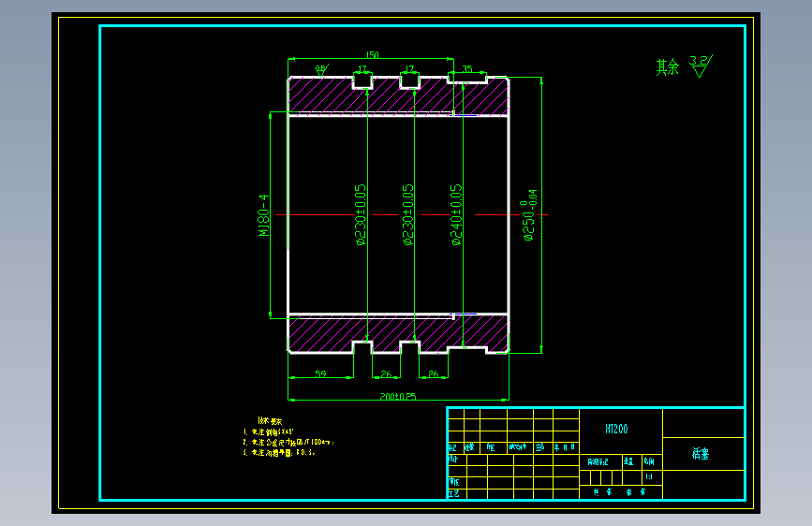
Task: Click the 200±0.25 overall length dimension
Action: [398, 396]
